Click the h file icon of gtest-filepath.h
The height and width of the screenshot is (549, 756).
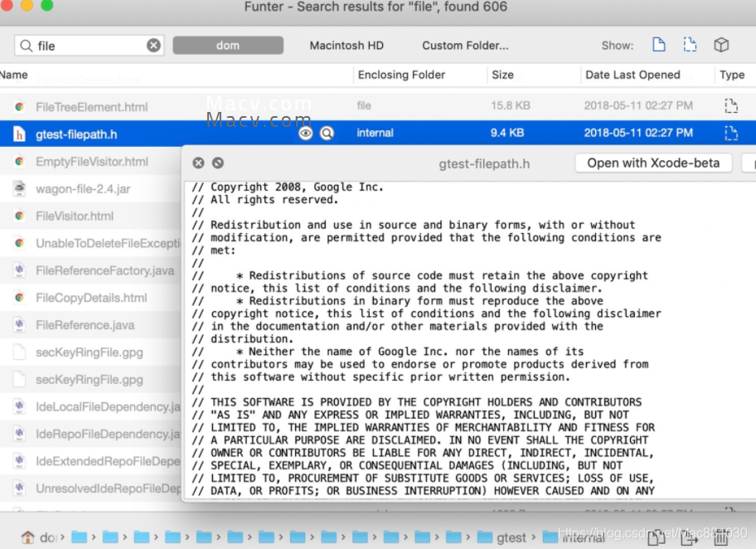(19, 134)
